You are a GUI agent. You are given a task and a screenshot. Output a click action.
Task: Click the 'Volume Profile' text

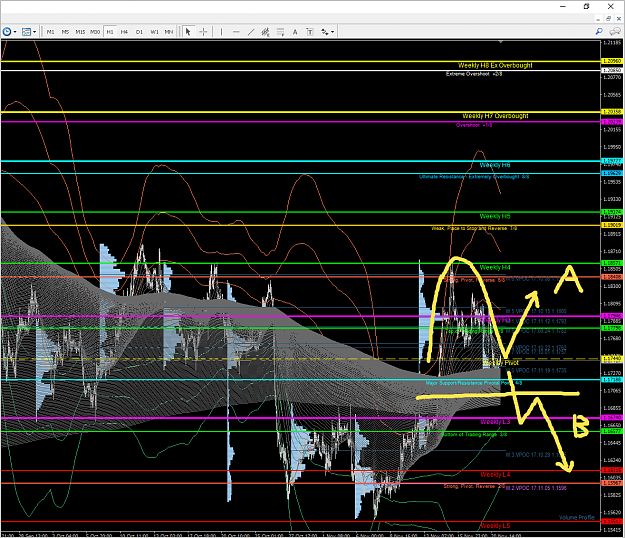point(577,518)
